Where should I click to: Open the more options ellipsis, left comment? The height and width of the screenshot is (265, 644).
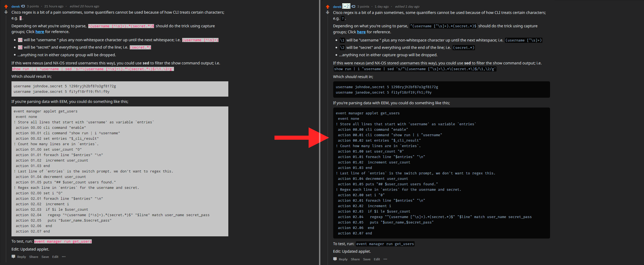click(x=64, y=257)
